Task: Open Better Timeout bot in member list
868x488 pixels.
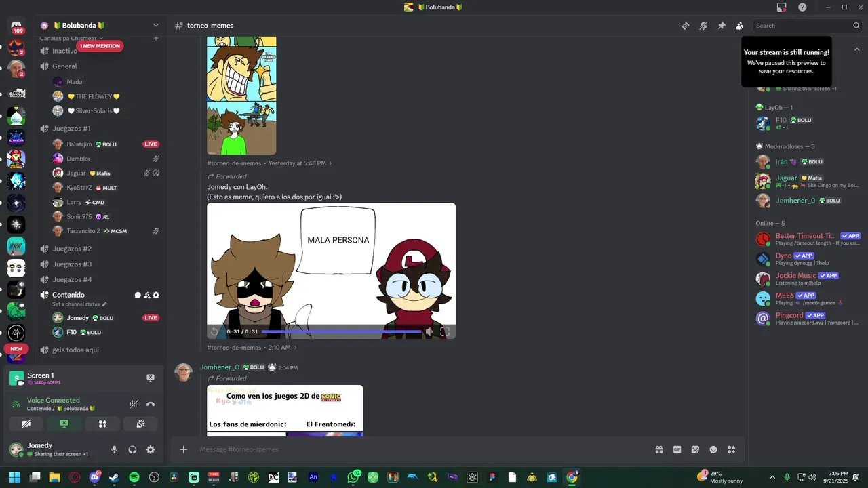Action: click(x=808, y=239)
